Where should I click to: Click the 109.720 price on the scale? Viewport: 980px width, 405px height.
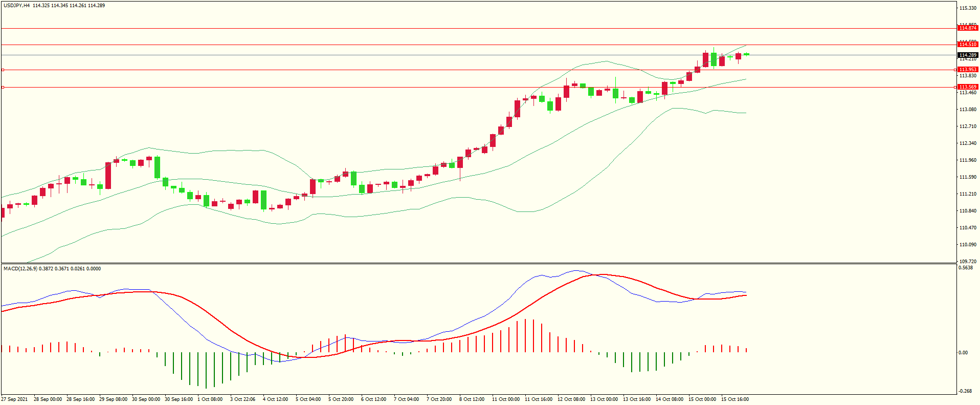pyautogui.click(x=968, y=261)
